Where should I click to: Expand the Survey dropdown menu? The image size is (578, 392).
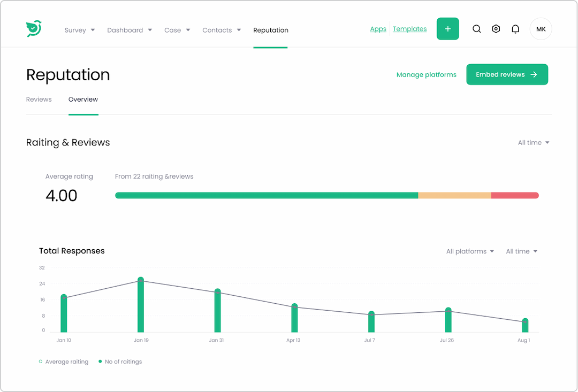(79, 30)
